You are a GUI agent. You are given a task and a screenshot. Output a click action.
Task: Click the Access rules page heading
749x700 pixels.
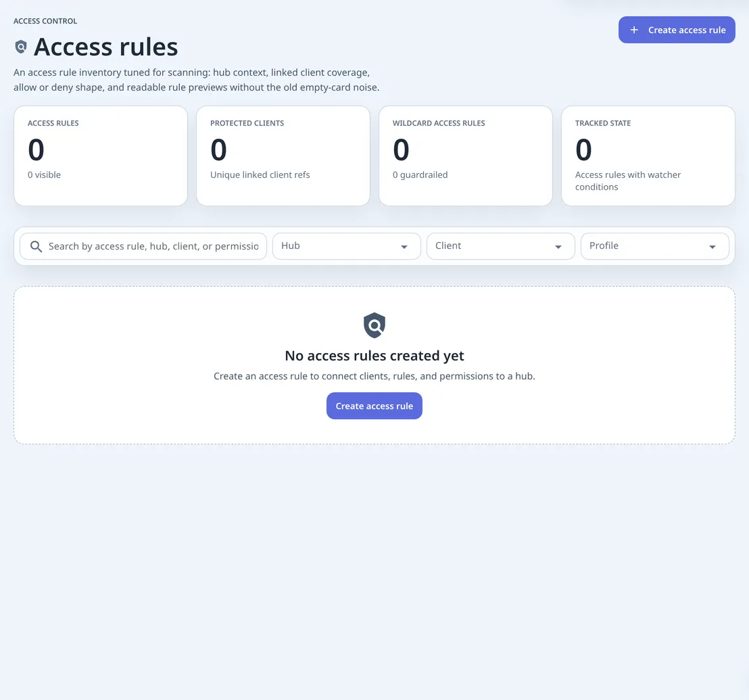click(105, 47)
